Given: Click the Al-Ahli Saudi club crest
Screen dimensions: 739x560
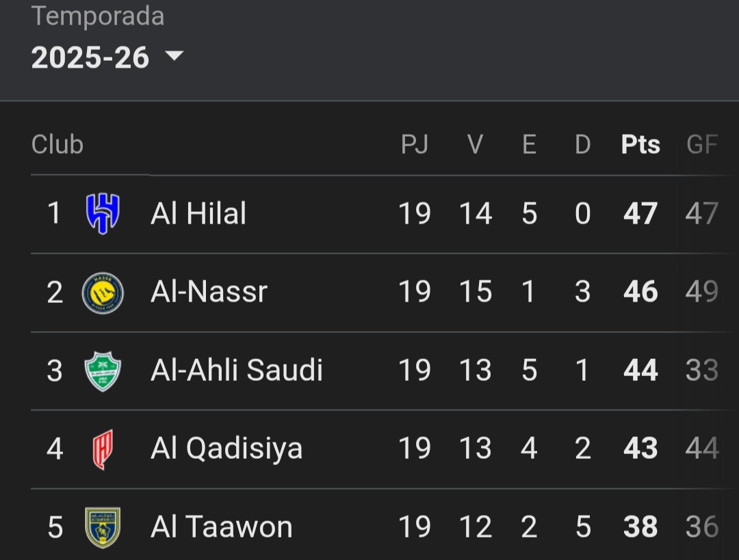Looking at the screenshot, I should 103,371.
